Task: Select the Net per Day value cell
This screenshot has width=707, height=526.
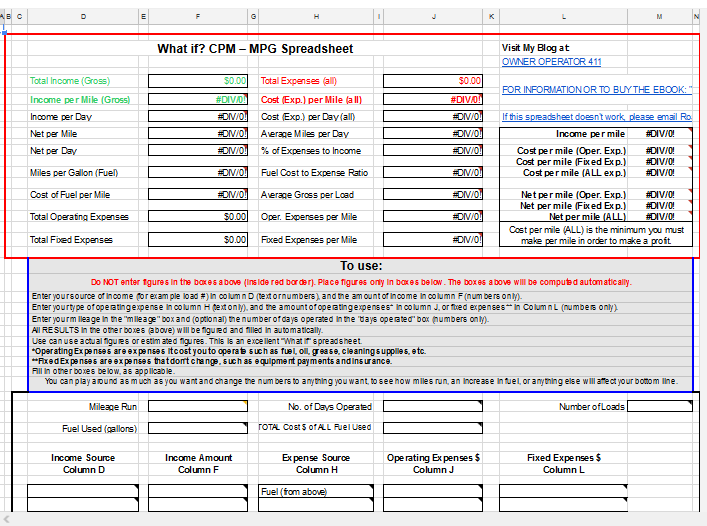Action: point(198,151)
